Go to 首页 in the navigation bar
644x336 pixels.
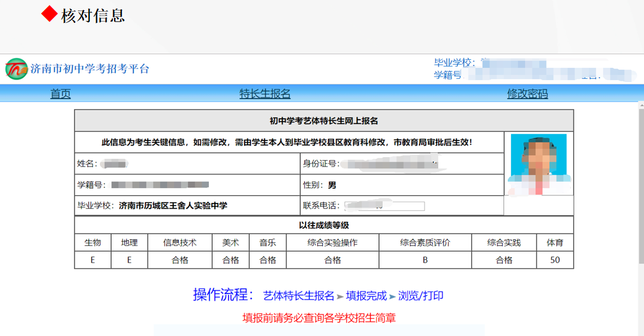(60, 94)
